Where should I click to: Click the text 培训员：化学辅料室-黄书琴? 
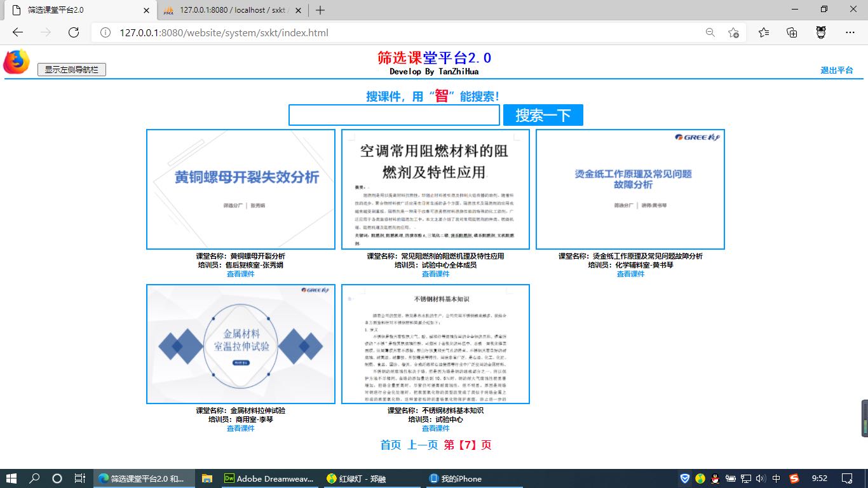(x=630, y=265)
